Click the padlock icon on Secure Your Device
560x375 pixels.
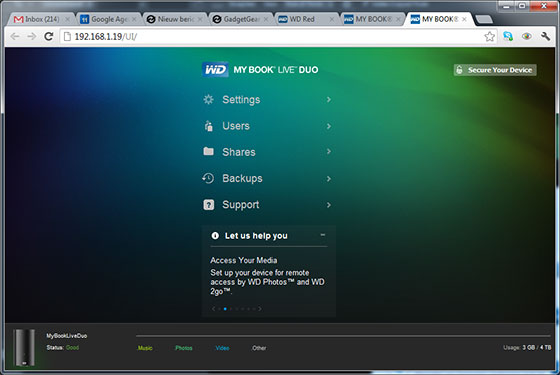[x=460, y=70]
